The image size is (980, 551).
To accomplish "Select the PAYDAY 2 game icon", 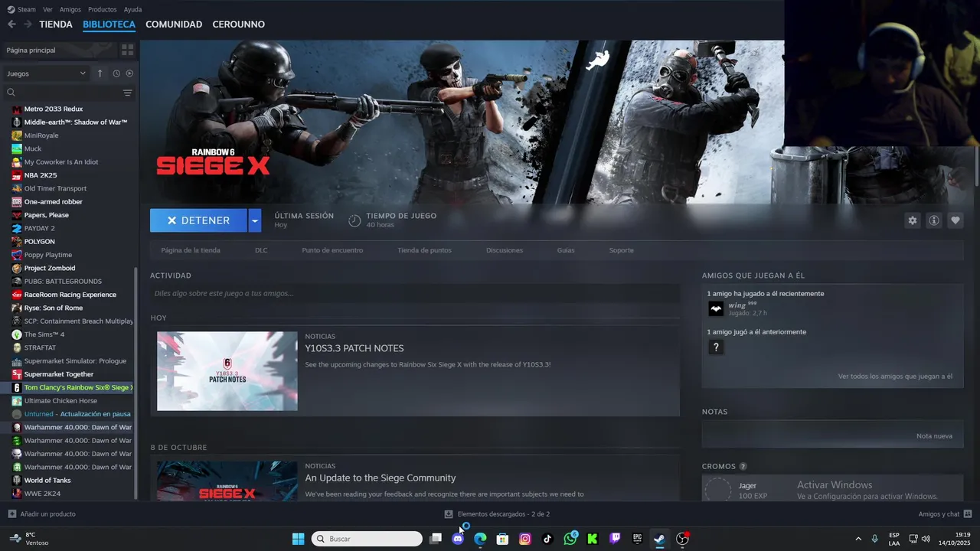I will tap(17, 228).
